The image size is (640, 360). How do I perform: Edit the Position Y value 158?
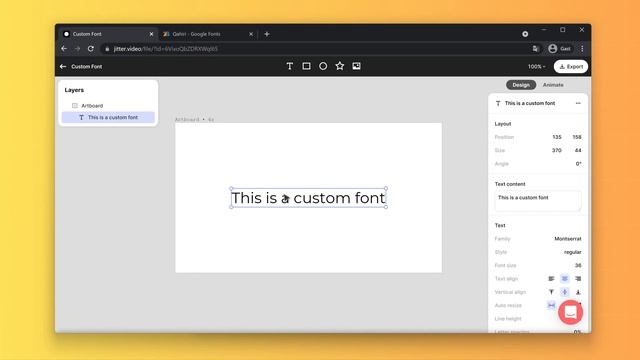(x=576, y=137)
